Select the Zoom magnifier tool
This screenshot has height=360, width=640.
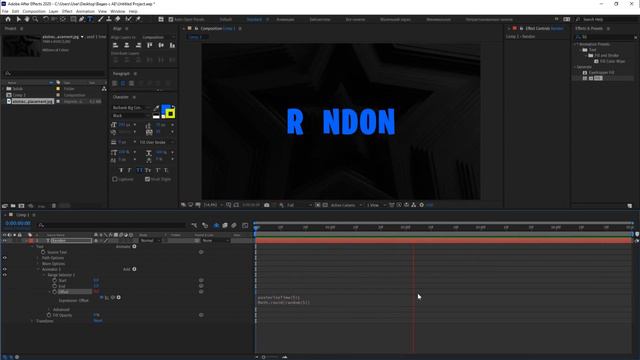coord(36,19)
